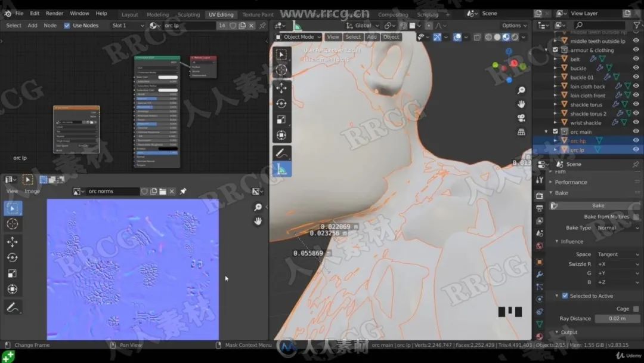Toggle visibility of wrist shackle
The height and width of the screenshot is (363, 644).
coord(636,122)
